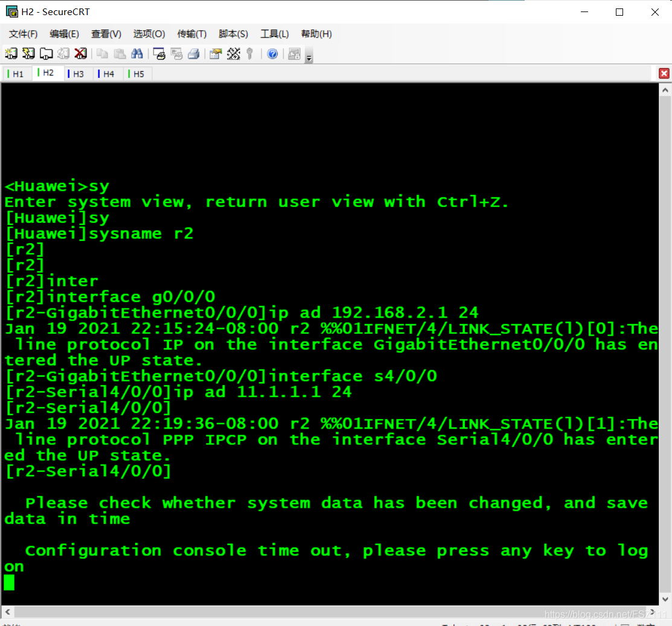This screenshot has height=626, width=672.
Task: Open the 工具(L) menu
Action: tap(275, 34)
